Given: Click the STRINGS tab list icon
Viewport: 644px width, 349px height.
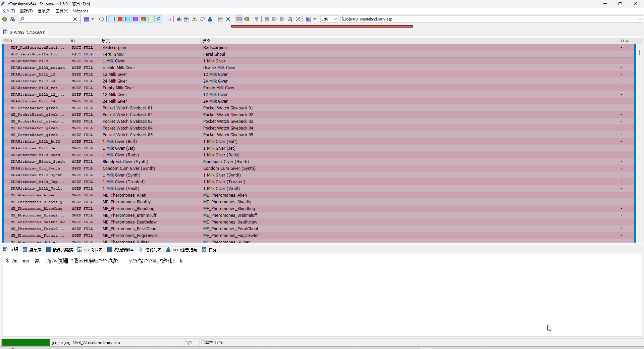Looking at the screenshot, I should pos(5,32).
